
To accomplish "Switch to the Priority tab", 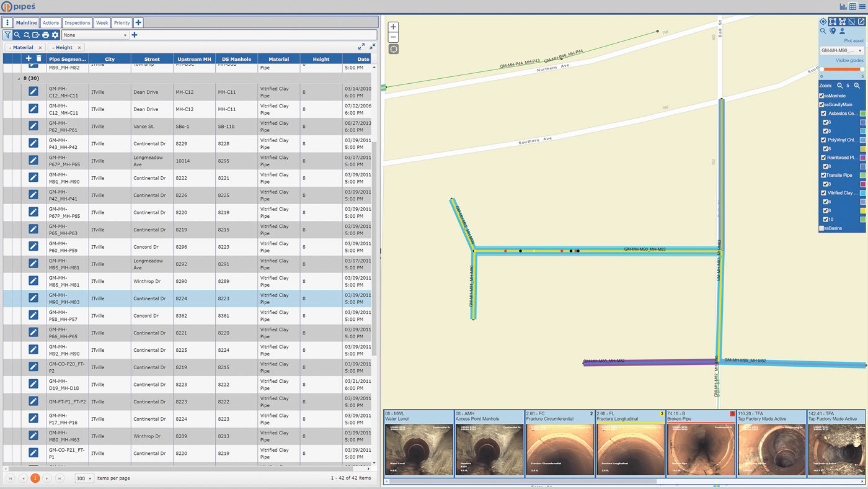I will pyautogui.click(x=122, y=23).
